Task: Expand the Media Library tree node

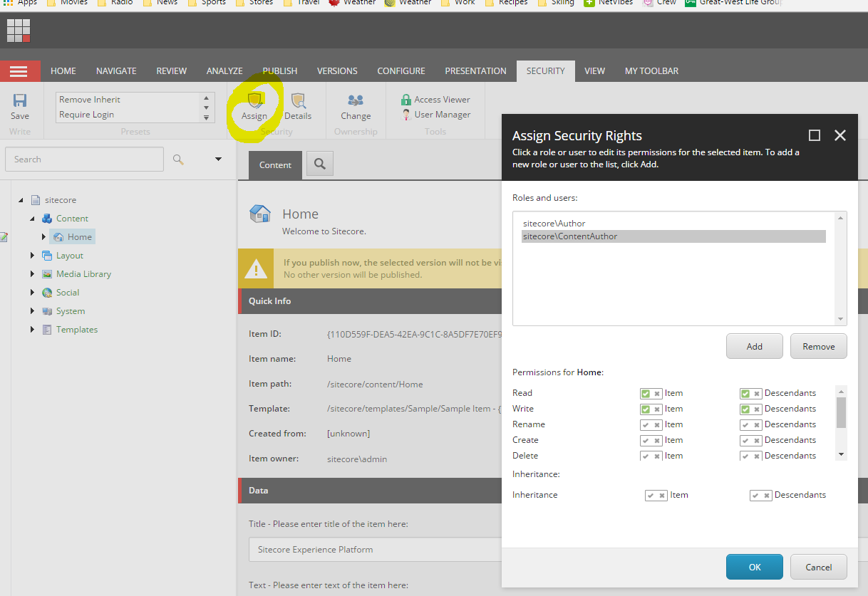Action: tap(32, 274)
